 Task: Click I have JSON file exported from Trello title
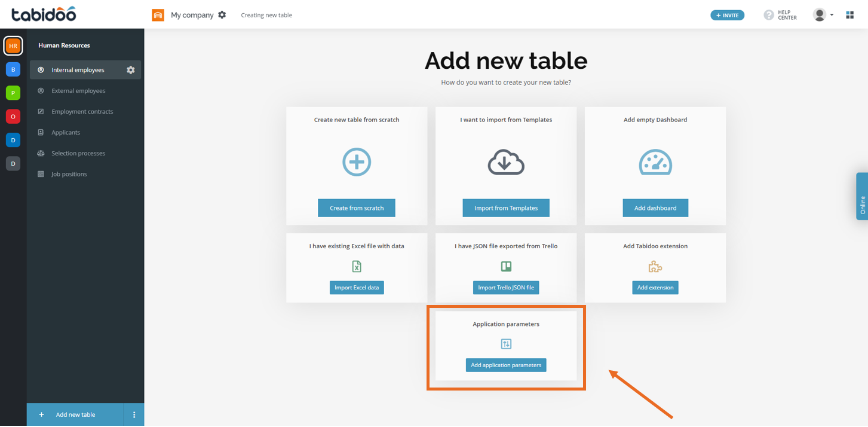506,246
